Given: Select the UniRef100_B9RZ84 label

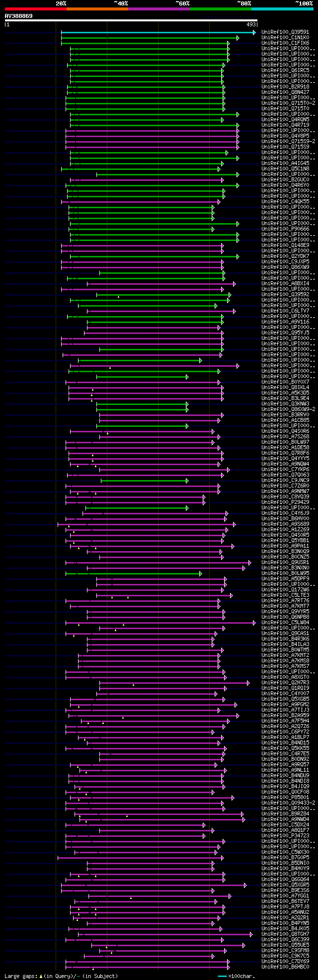Looking at the screenshot, I should click(x=285, y=814).
